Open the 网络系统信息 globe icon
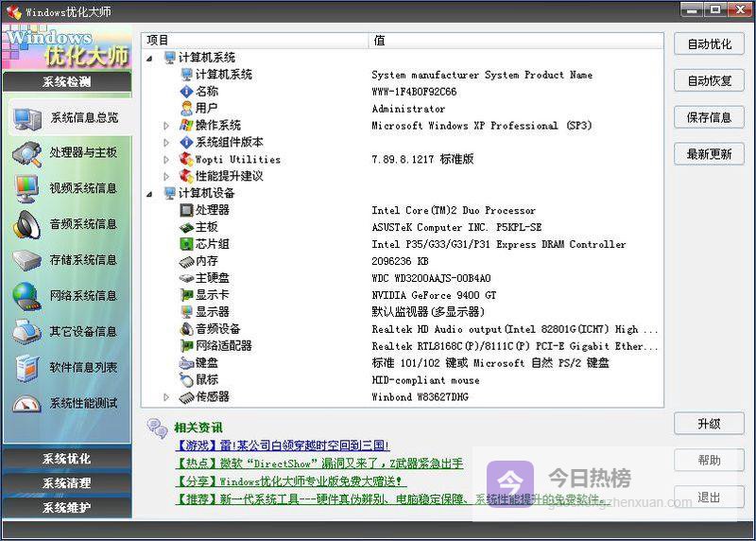 click(26, 296)
